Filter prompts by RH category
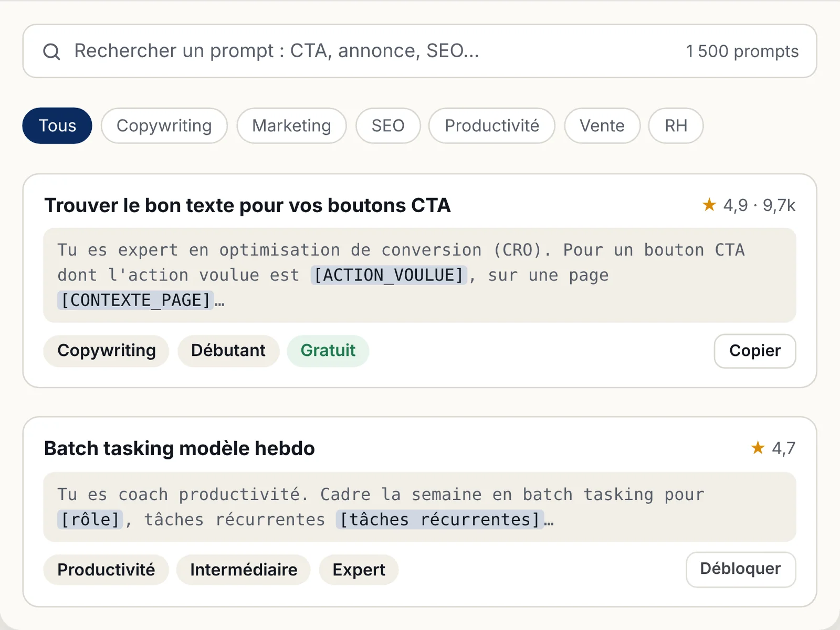Viewport: 840px width, 630px height. (x=676, y=125)
